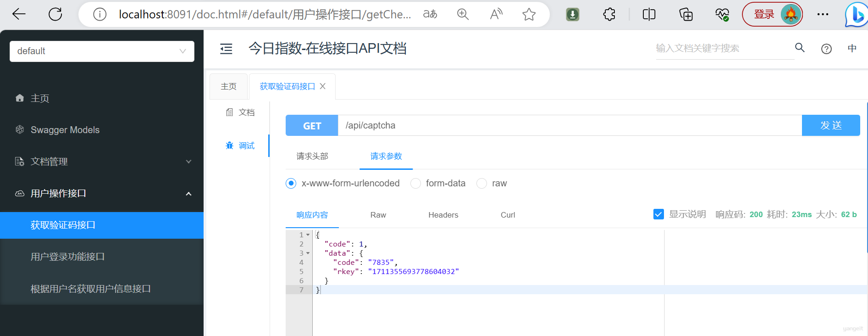Open 用户登录功能接口 in sidebar
This screenshot has height=336, width=868.
(x=102, y=257)
